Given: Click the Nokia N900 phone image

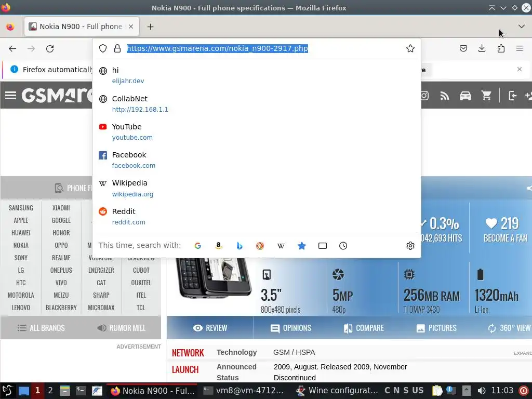Looking at the screenshot, I should tap(214, 277).
